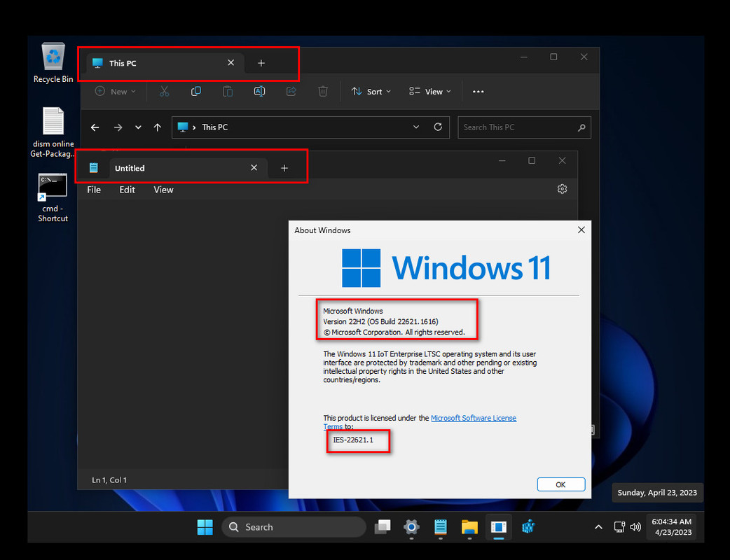
Task: Click the Copy icon in File Explorer toolbar
Action: point(196,92)
